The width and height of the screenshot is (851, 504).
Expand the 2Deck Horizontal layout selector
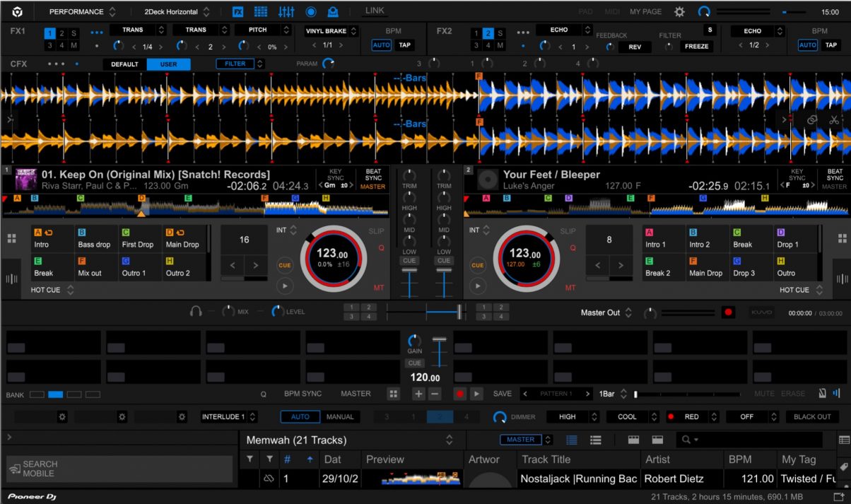pyautogui.click(x=175, y=11)
